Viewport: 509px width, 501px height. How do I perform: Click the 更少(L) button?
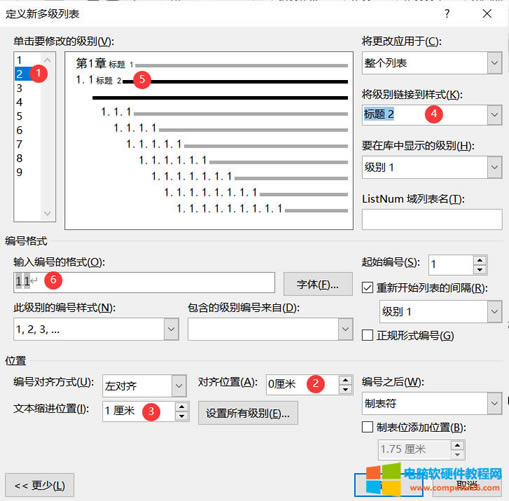[x=40, y=485]
